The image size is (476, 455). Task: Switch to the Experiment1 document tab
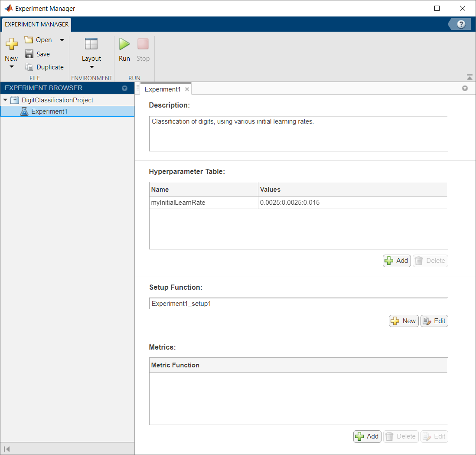tap(163, 89)
